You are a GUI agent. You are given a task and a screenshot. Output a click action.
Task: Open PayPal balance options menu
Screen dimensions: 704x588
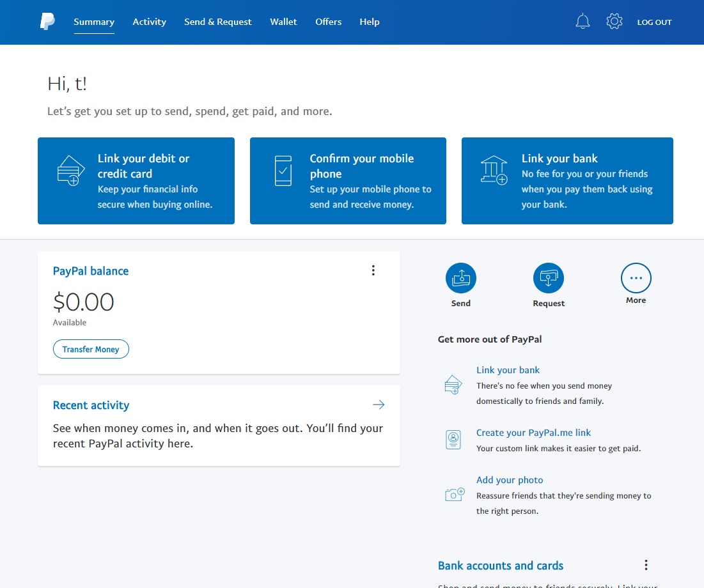(373, 270)
